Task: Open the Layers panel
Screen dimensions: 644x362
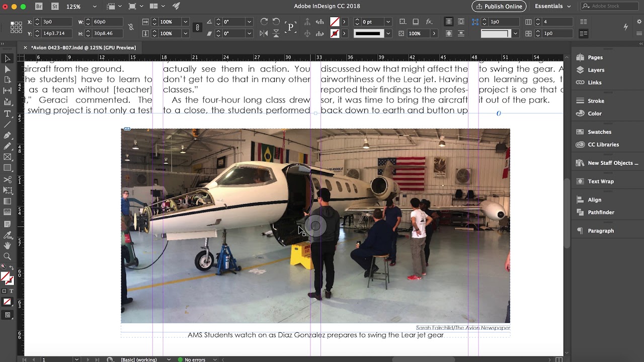Action: pyautogui.click(x=596, y=70)
